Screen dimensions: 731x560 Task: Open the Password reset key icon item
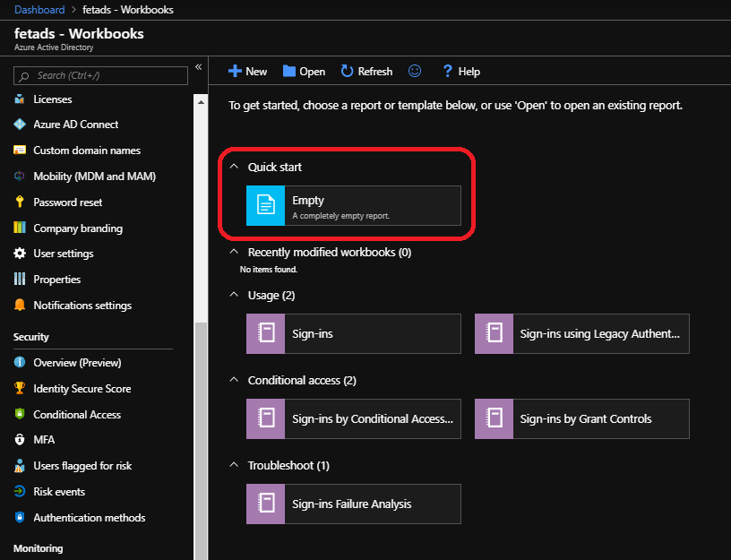pyautogui.click(x=20, y=202)
